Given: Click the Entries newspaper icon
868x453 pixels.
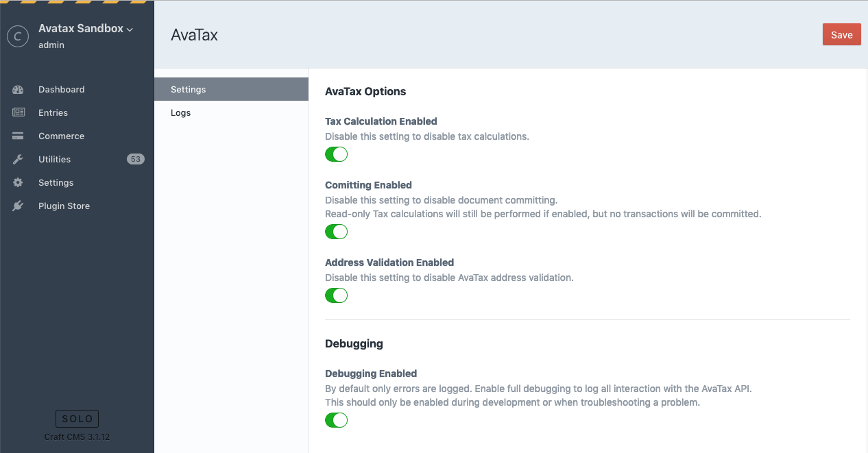Looking at the screenshot, I should (x=18, y=113).
